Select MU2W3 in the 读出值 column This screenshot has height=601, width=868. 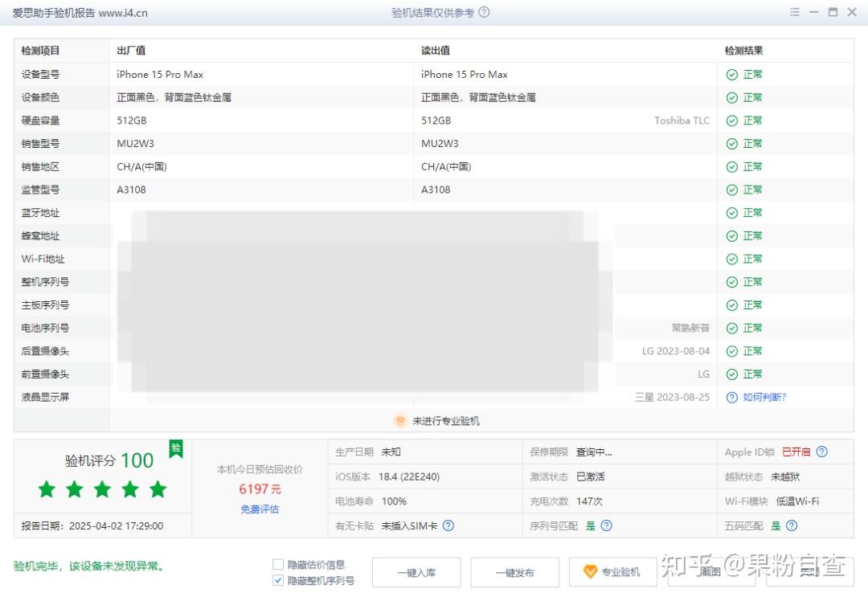(440, 143)
